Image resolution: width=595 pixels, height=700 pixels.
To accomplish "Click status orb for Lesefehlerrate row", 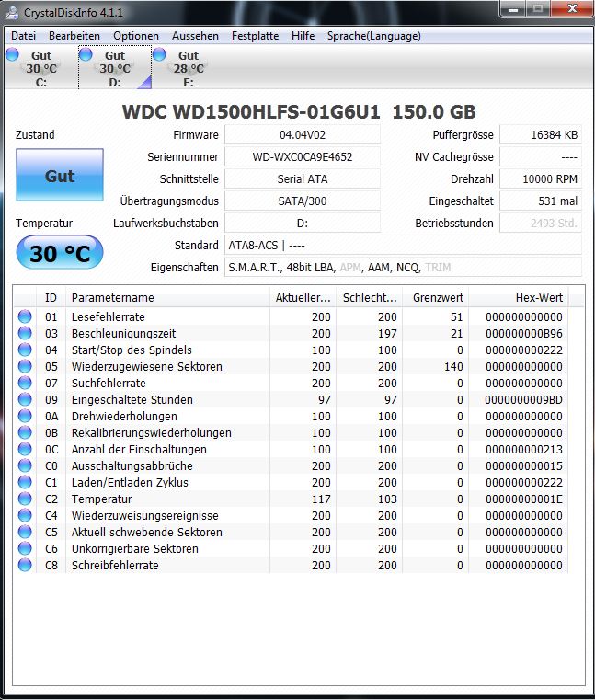I will (25, 316).
